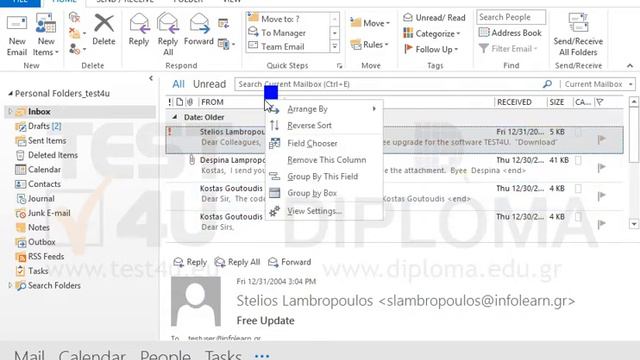Open Arrange By submenu
Screen dimensions: 640x360
tap(323, 109)
